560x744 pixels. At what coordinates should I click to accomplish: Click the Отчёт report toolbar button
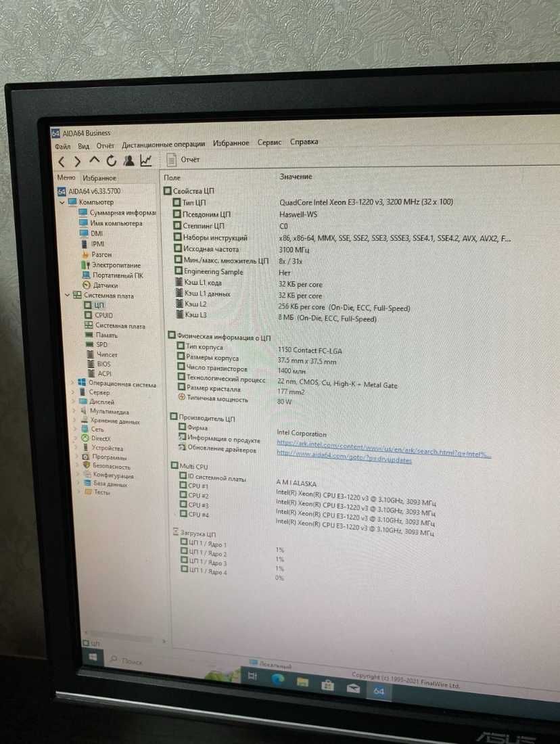click(x=184, y=160)
